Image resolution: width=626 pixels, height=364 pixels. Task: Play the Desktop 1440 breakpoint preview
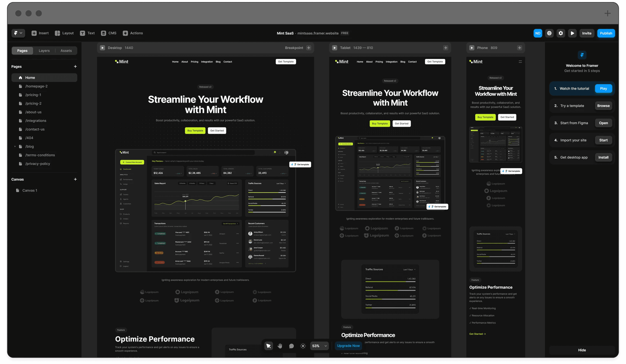[102, 48]
